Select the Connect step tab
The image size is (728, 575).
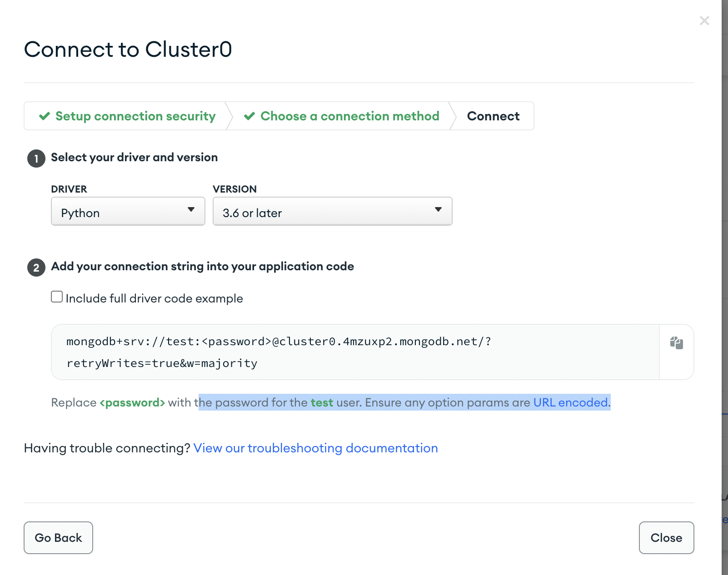[493, 116]
